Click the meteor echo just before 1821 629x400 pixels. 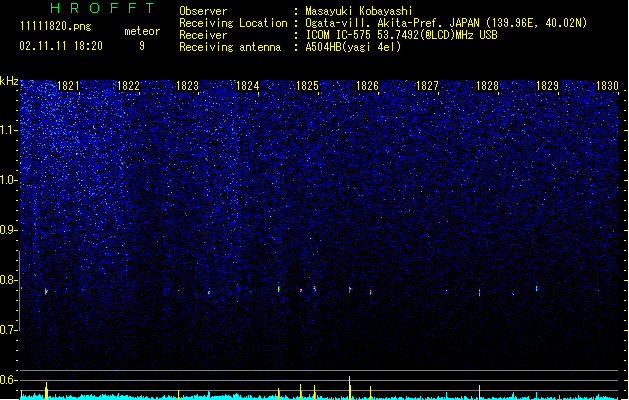[x=46, y=291]
